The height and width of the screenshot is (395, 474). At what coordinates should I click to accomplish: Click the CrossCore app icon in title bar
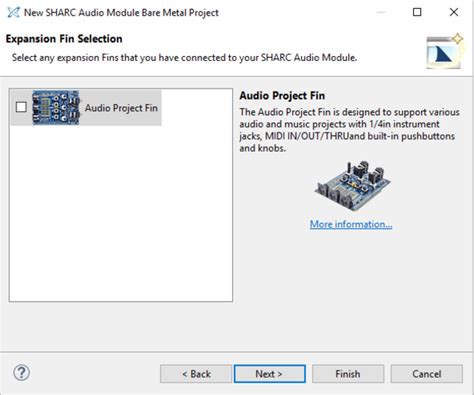(x=13, y=12)
